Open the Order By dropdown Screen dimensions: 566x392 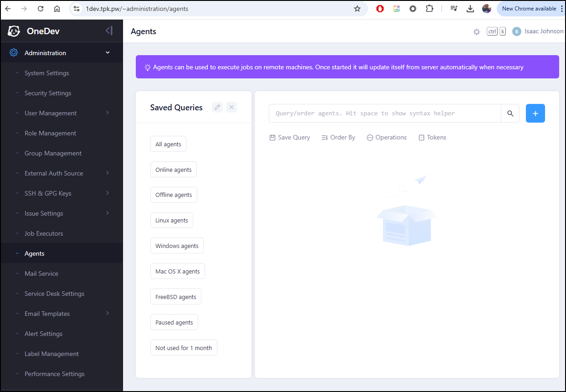tap(338, 137)
